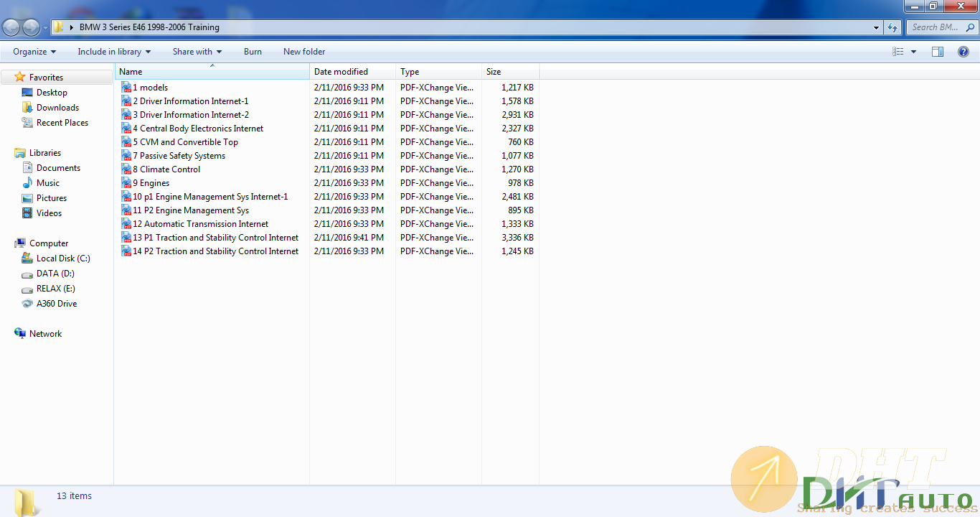The image size is (980, 517).
Task: Click the Videos film icon in sidebar
Action: [27, 213]
